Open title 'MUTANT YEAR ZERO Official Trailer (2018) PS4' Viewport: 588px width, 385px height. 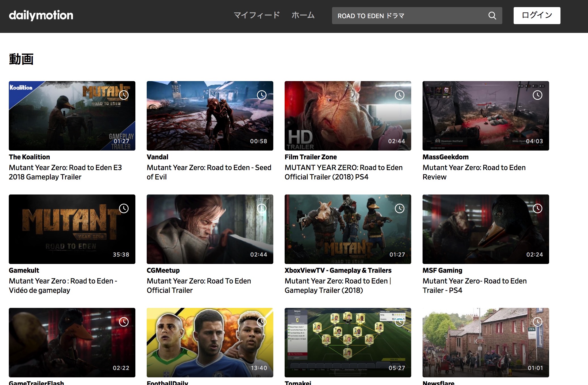[x=344, y=172]
